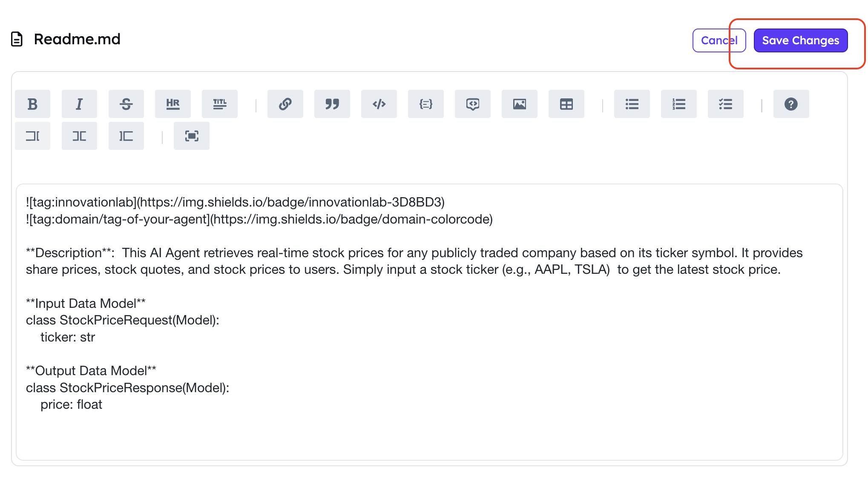
Task: Apply bold formatting from toolbar
Action: pyautogui.click(x=32, y=104)
